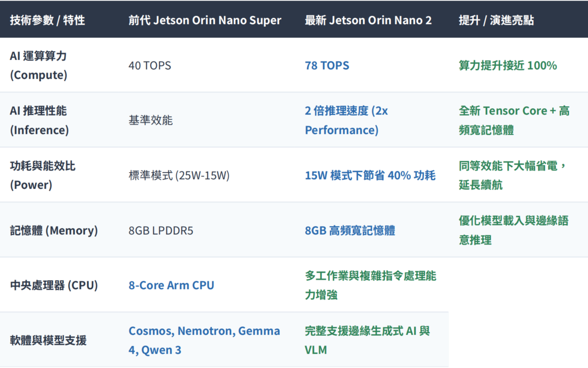Viewport: 588px width, 368px height.
Task: Click the 40 TOPS cell
Action: click(150, 65)
